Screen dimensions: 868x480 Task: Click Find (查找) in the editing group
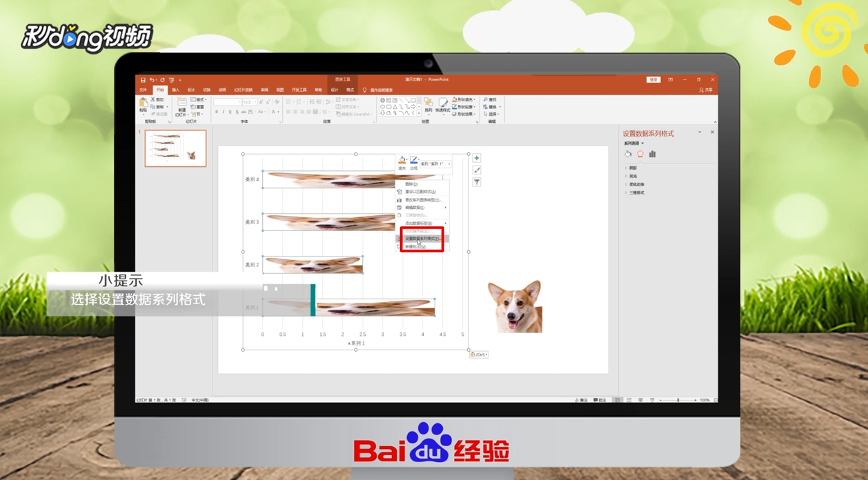[490, 99]
